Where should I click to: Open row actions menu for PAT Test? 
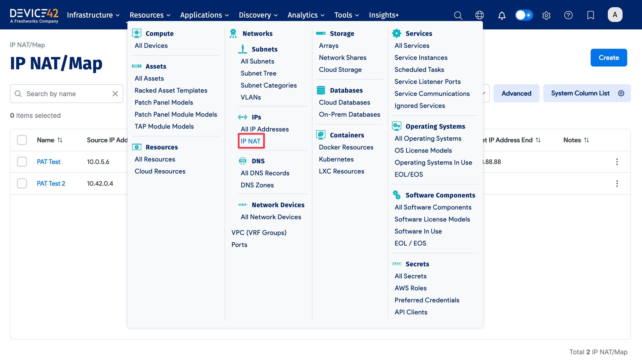[617, 162]
